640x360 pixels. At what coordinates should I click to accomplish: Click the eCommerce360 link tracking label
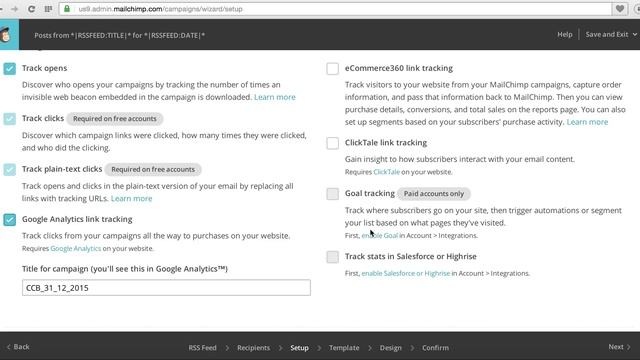pos(399,69)
